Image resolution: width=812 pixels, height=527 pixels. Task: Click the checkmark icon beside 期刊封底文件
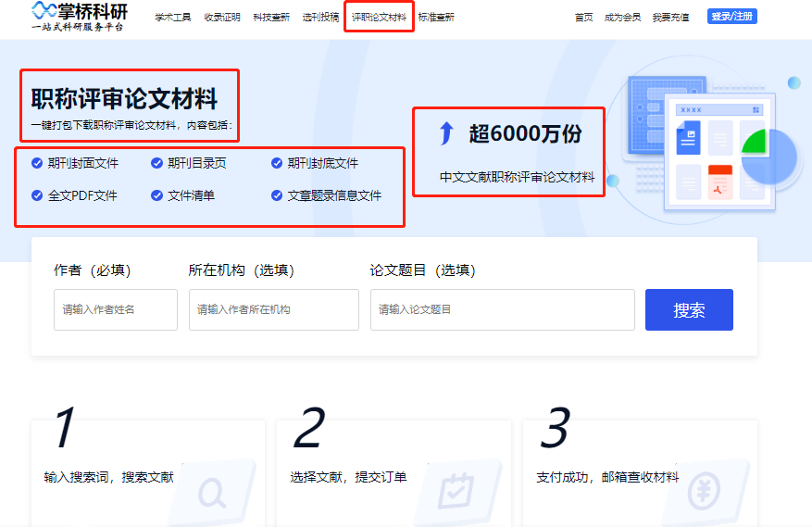[277, 163]
